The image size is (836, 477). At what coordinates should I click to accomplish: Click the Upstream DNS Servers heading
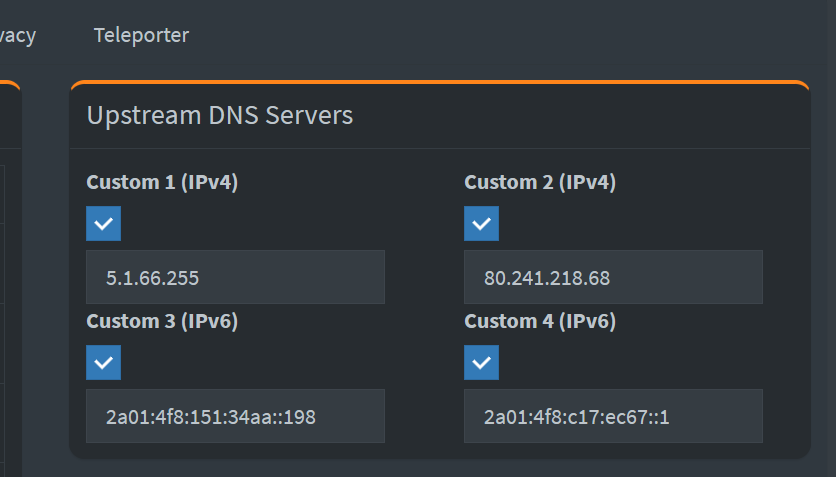coord(220,115)
